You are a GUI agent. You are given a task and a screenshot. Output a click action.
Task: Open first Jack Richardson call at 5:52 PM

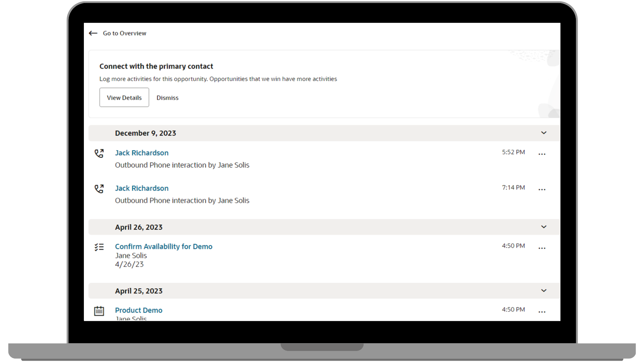(x=142, y=153)
